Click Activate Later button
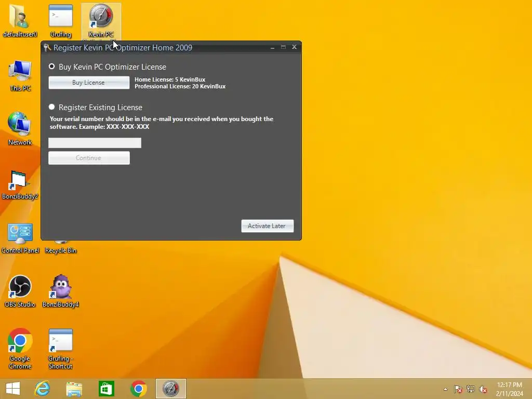Image resolution: width=532 pixels, height=399 pixels. coord(268,226)
